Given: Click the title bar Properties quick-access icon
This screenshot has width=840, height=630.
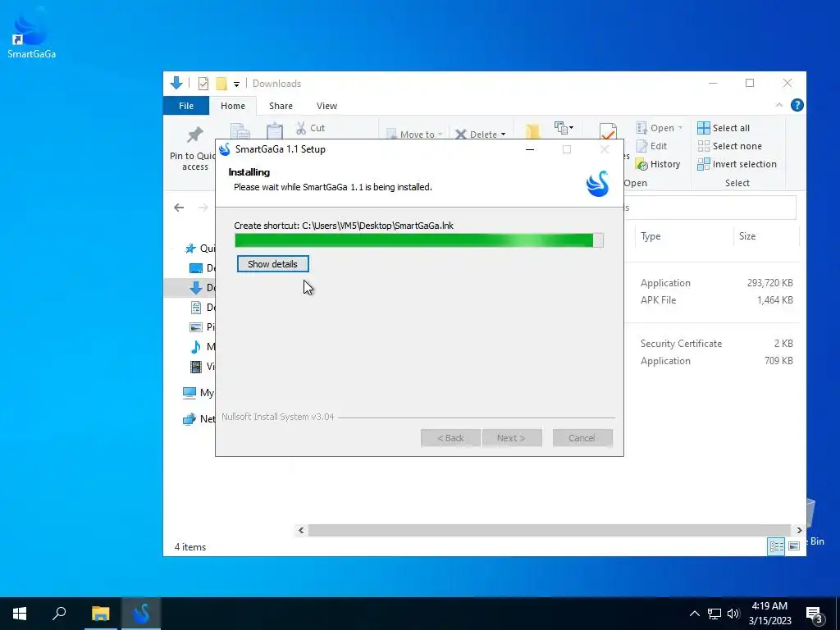Looking at the screenshot, I should [203, 84].
